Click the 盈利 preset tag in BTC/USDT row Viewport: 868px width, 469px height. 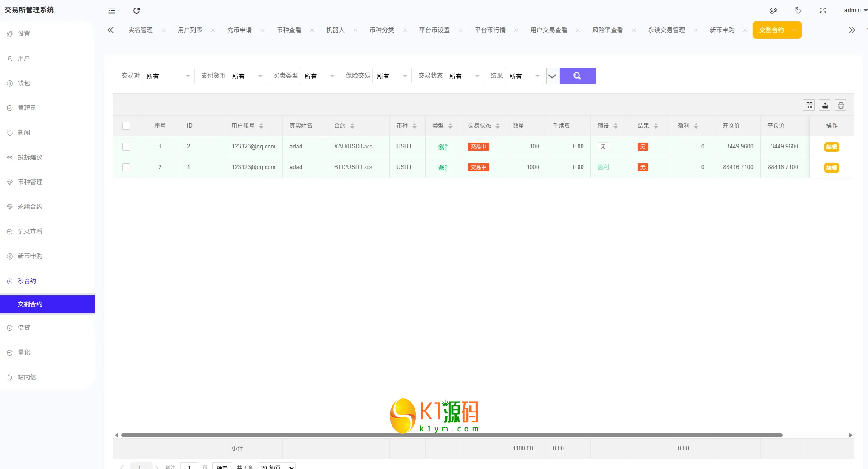tap(603, 167)
